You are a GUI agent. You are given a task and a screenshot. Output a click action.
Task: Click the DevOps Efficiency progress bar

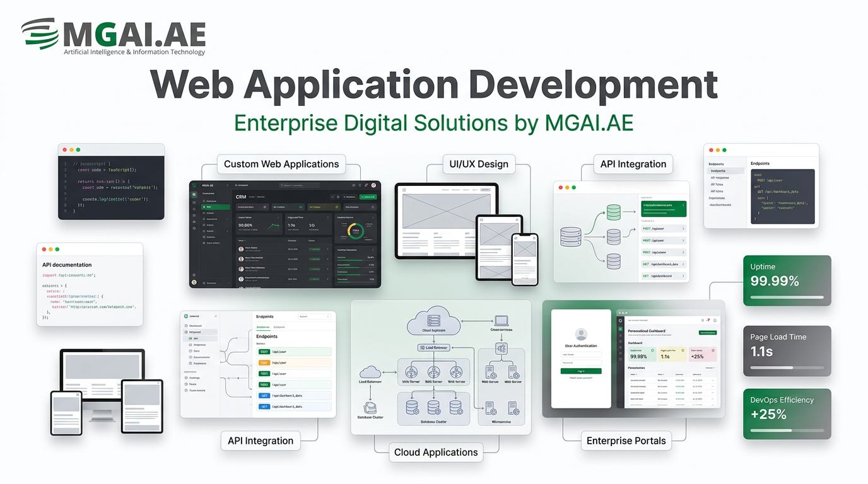[x=787, y=430]
